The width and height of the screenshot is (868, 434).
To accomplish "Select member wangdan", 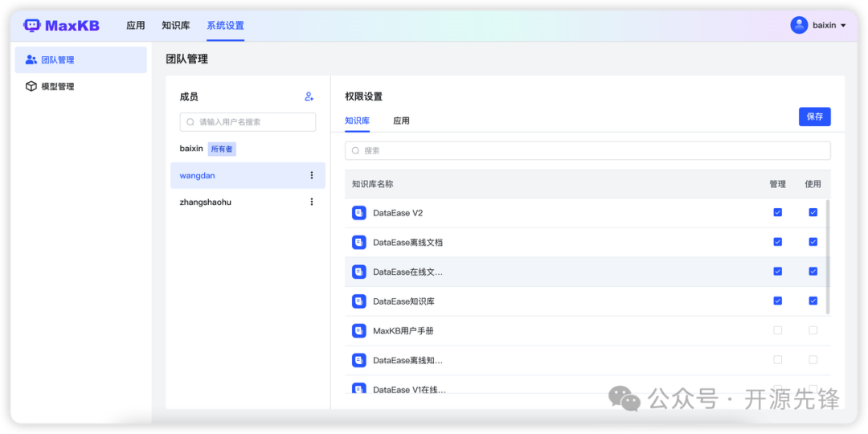I will coord(248,175).
